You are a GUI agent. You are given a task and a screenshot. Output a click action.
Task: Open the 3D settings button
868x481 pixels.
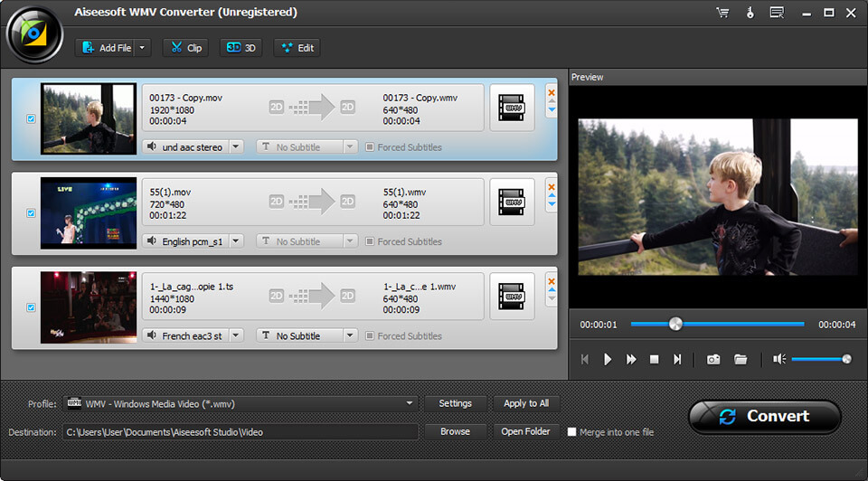tap(241, 48)
